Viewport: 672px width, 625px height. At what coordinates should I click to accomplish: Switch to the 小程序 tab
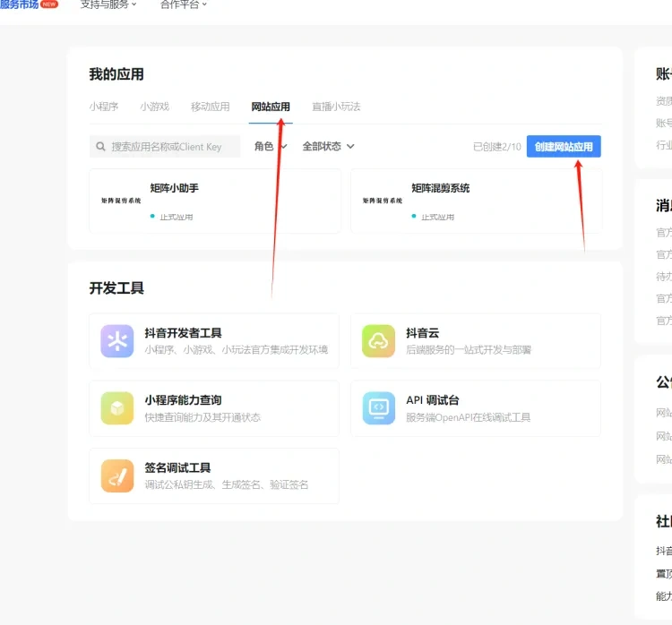104,107
